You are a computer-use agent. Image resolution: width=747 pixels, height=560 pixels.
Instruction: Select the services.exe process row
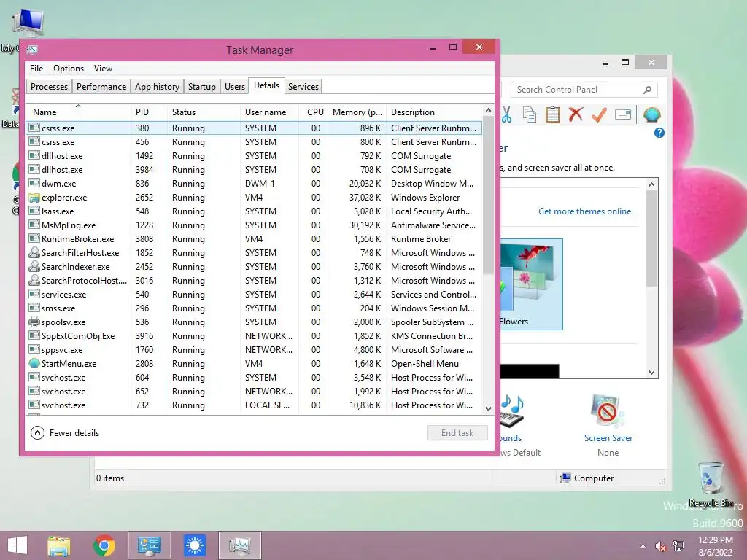pos(253,295)
